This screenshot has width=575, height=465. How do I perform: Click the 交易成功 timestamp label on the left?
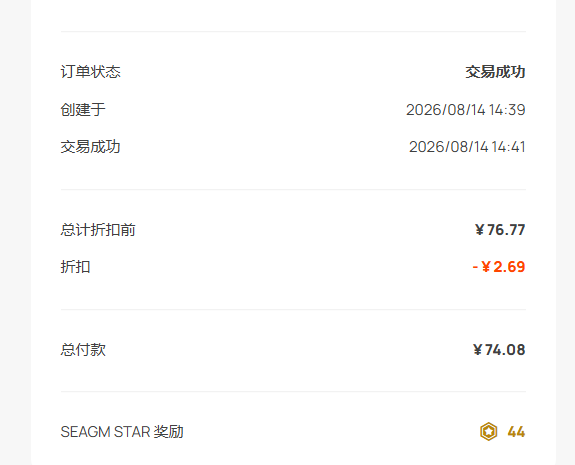tap(90, 147)
